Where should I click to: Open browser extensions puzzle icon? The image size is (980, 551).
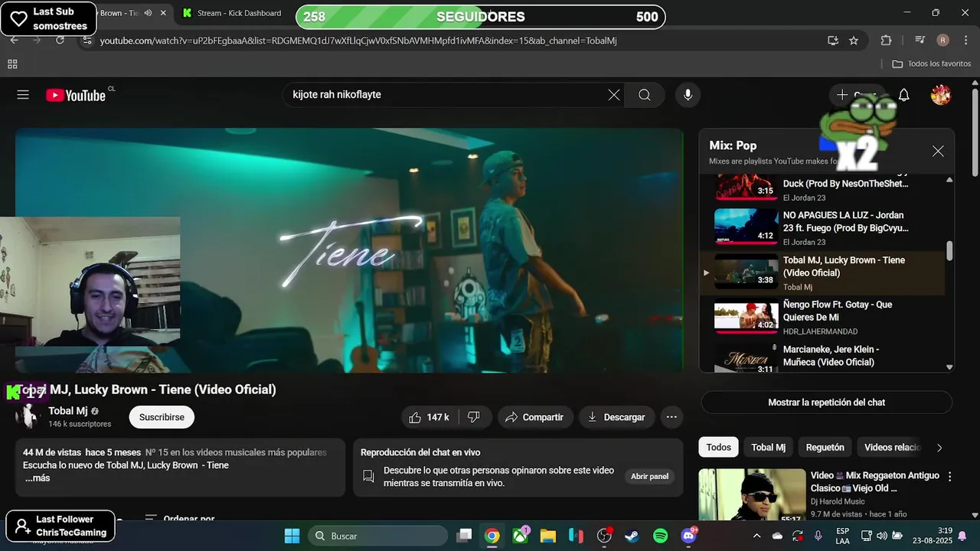click(886, 41)
